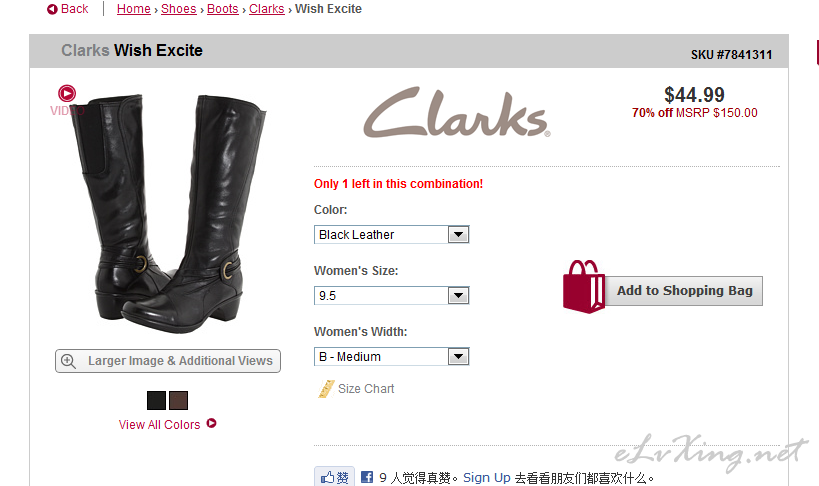The height and width of the screenshot is (486, 819).
Task: Select the brown color swatch
Action: coord(178,400)
